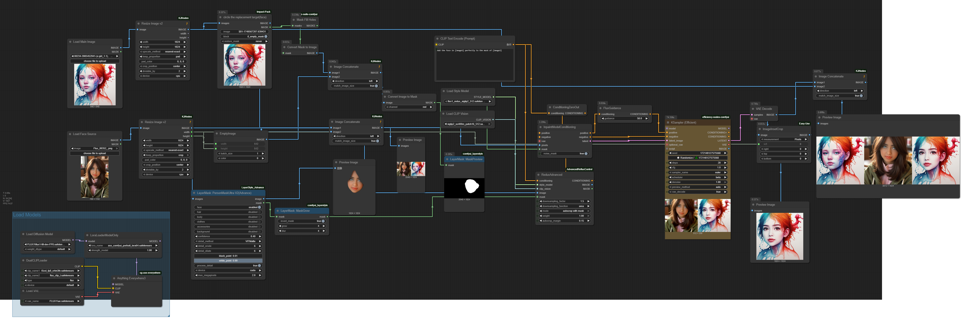Click the FluxGuidance node collapse dot
This screenshot has width=980, height=333.
coord(600,108)
